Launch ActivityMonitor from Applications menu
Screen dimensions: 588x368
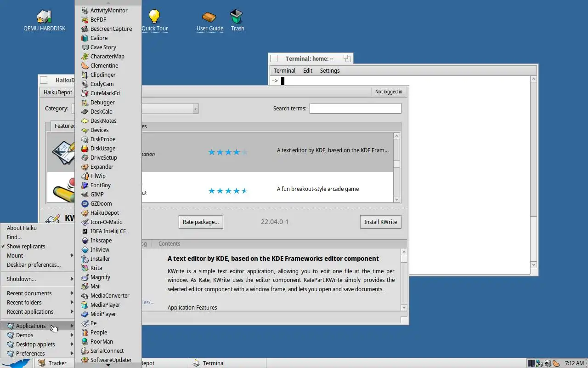(108, 10)
